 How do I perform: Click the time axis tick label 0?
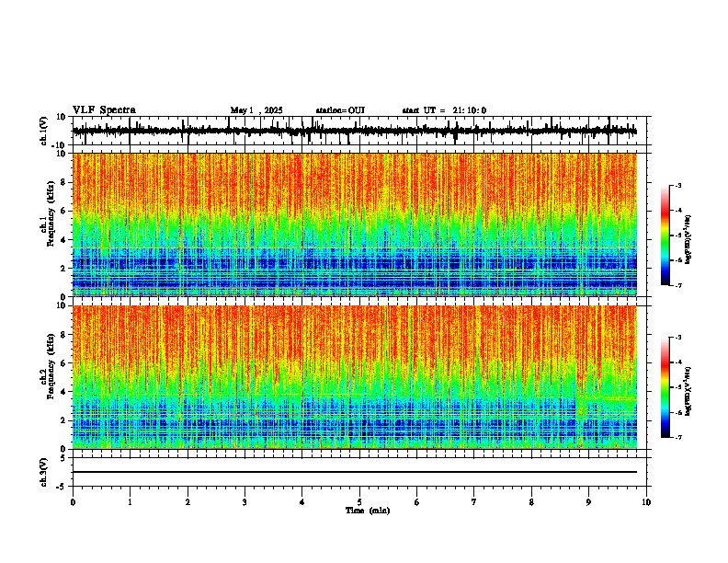coord(73,502)
